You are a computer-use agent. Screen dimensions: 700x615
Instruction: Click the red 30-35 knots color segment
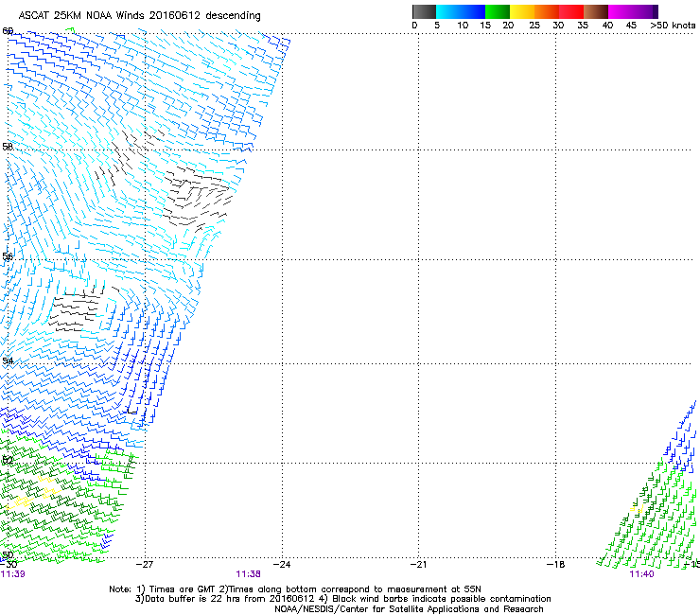[x=571, y=11]
